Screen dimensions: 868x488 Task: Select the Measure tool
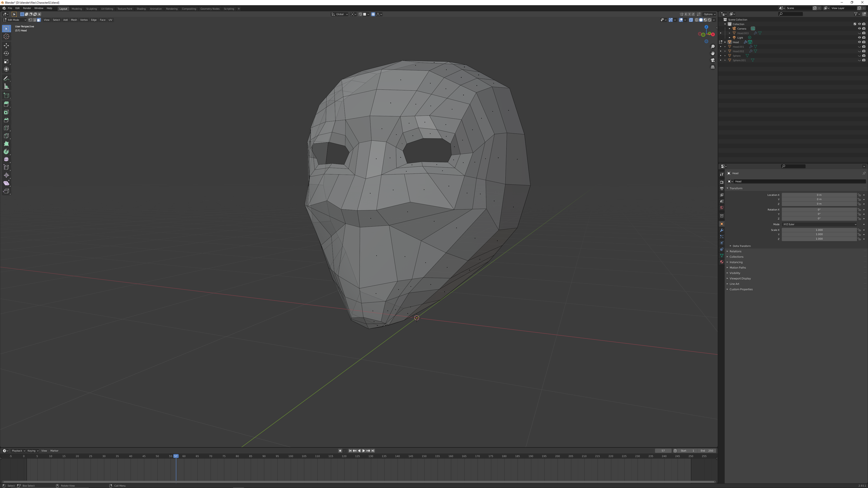[6, 87]
